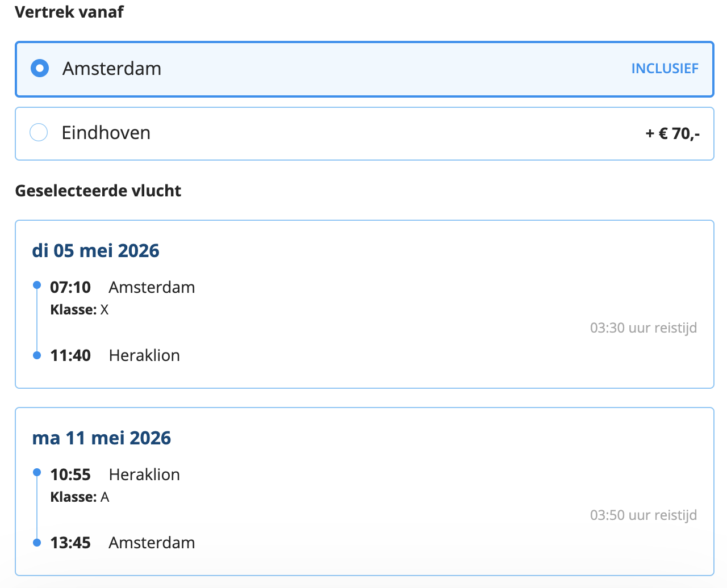727x588 pixels.
Task: Click the Geselecteerde vlucht heading
Action: point(98,191)
